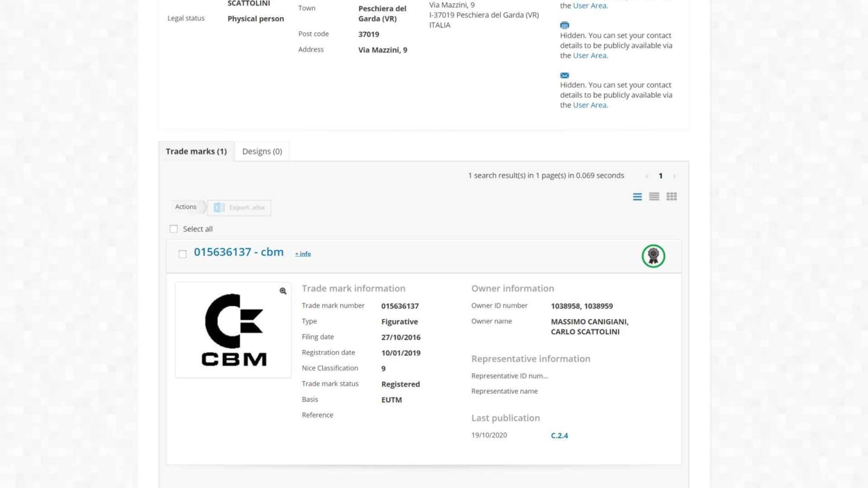The height and width of the screenshot is (488, 868).
Task: Click the Representative information heading
Action: pyautogui.click(x=531, y=359)
